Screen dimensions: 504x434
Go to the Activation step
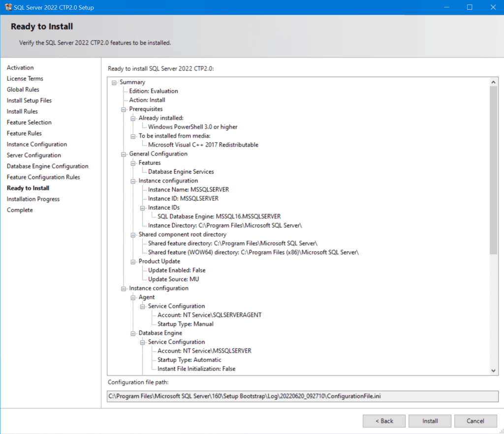20,67
